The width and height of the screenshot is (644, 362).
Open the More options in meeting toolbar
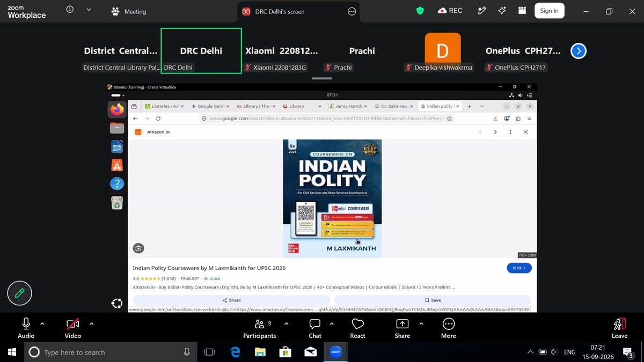pyautogui.click(x=449, y=328)
